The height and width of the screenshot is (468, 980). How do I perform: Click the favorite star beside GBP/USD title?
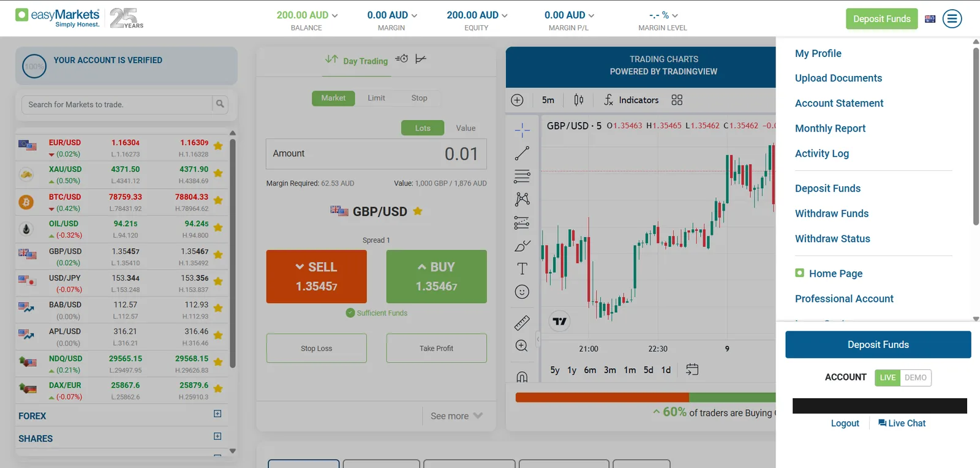418,211
